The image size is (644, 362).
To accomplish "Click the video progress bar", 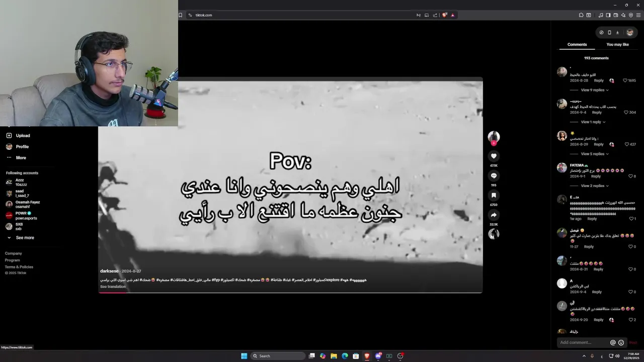I will 290,292.
